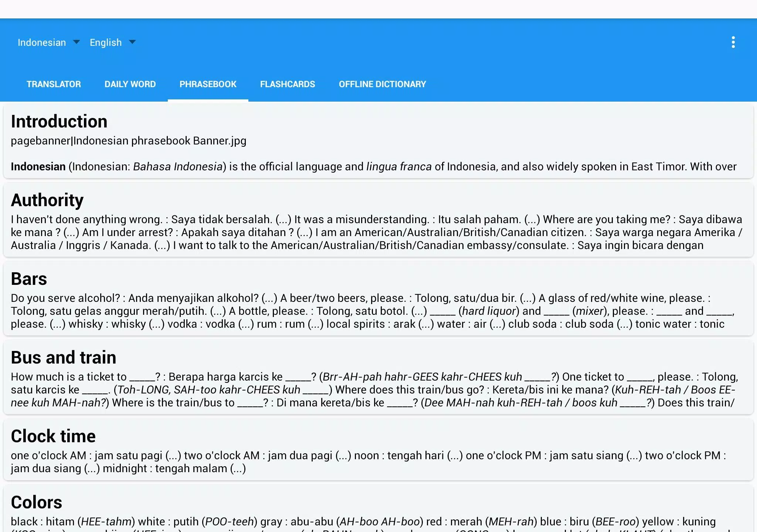
Task: Click the phrase 'I haven't done anything wrong.'
Action: (x=86, y=219)
